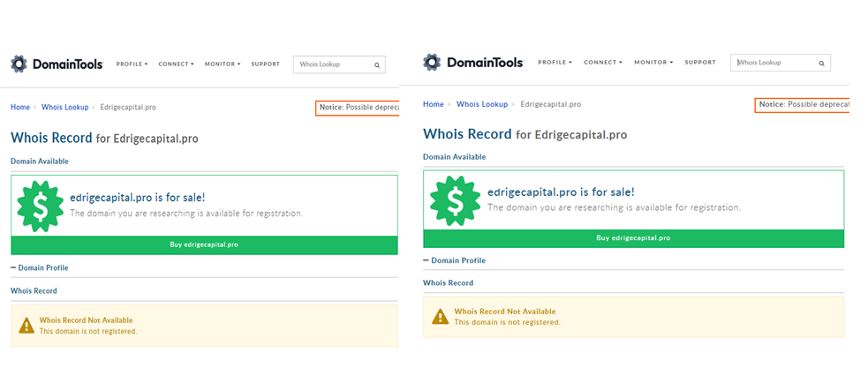The image size is (868, 376).
Task: Click 'This domain is not registered.' left text
Action: pos(88,331)
